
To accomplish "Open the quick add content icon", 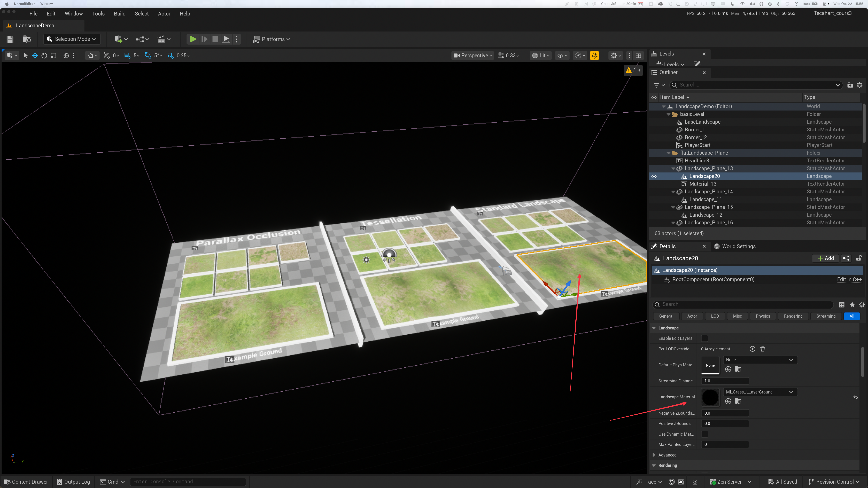I will pyautogui.click(x=121, y=39).
